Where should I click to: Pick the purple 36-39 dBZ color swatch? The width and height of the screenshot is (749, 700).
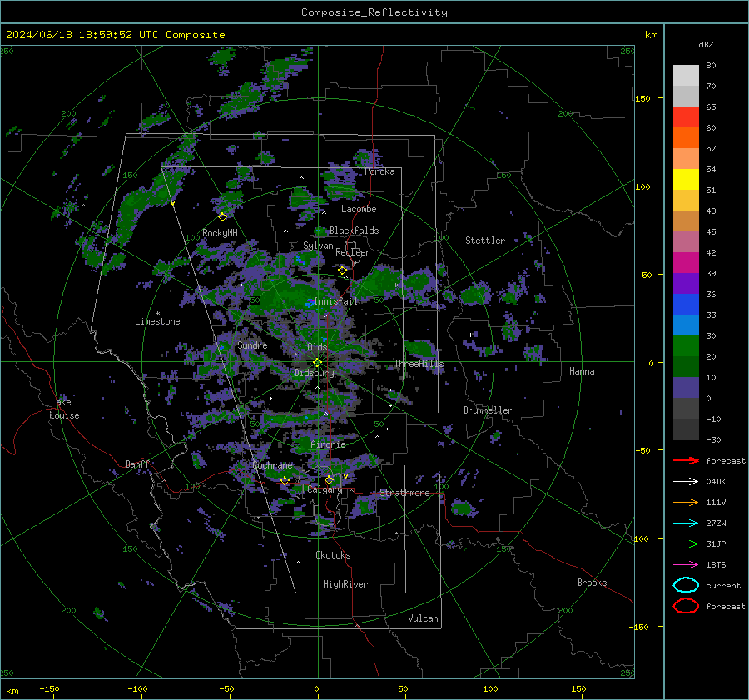[x=686, y=283]
